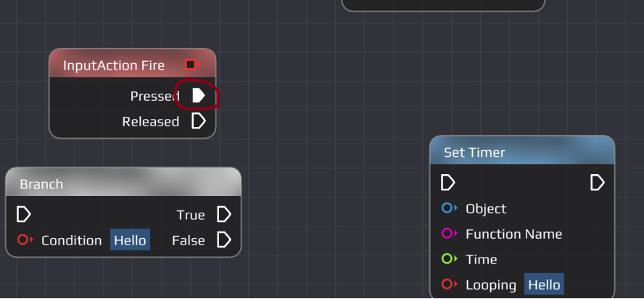Click the Released label text
The width and height of the screenshot is (644, 299).
[x=150, y=122]
